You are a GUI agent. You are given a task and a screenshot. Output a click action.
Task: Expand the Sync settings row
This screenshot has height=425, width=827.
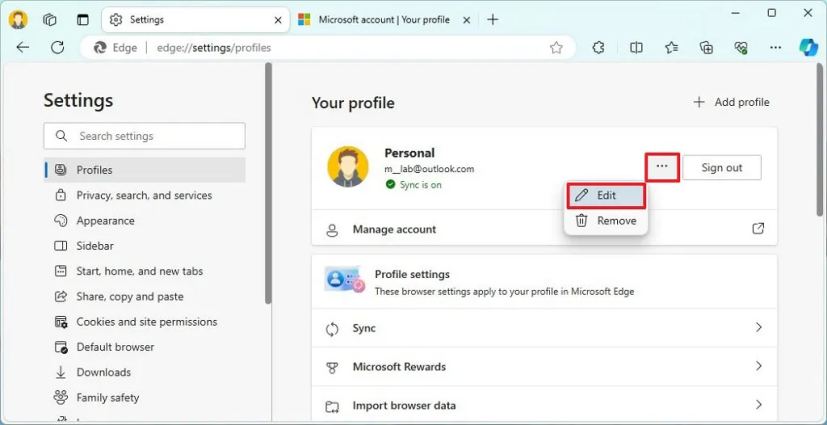pos(544,328)
